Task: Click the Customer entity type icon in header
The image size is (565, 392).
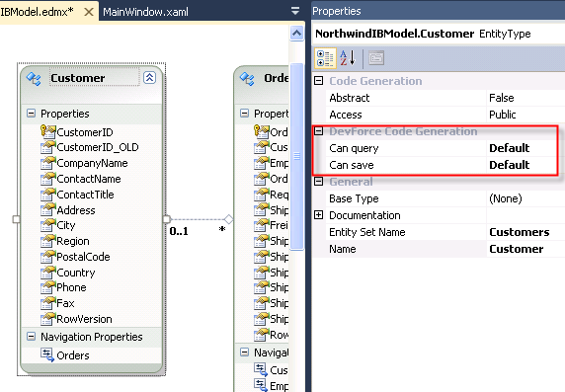Action: [34, 79]
